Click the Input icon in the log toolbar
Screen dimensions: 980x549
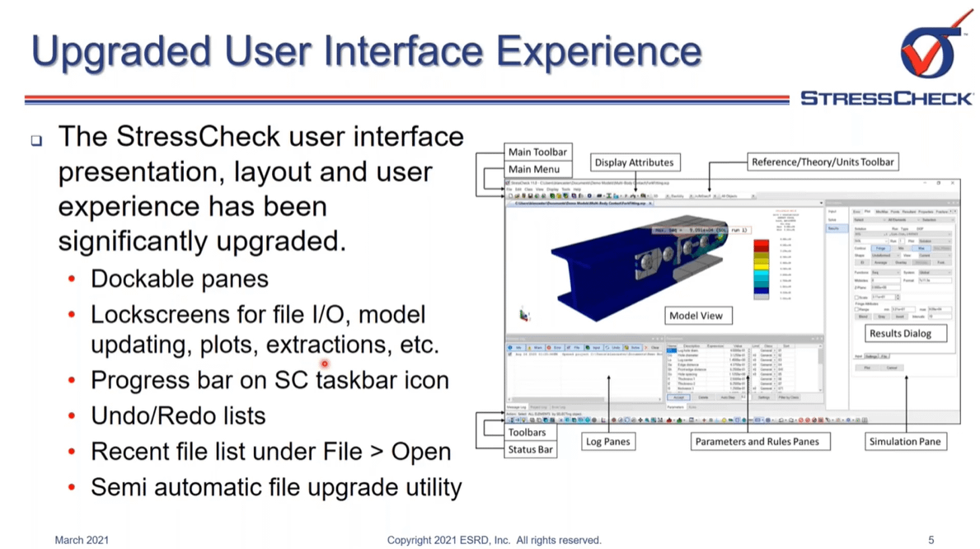593,348
